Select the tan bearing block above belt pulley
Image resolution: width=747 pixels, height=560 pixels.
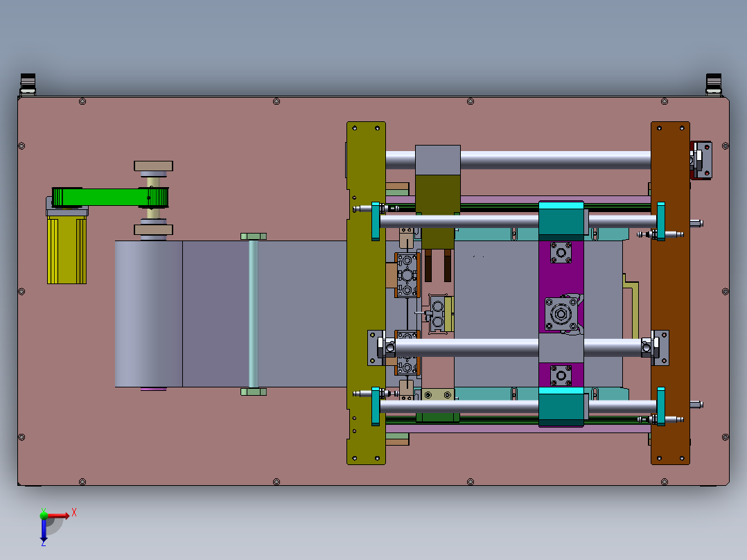[x=153, y=166]
